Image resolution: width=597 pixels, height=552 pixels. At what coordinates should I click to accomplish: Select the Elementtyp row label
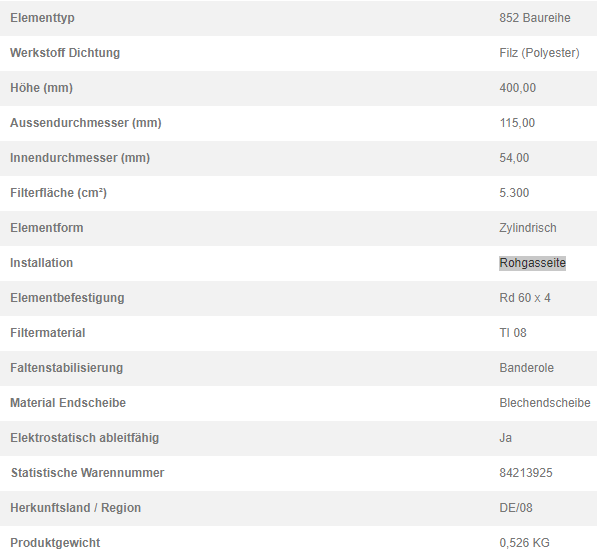[x=42, y=18]
